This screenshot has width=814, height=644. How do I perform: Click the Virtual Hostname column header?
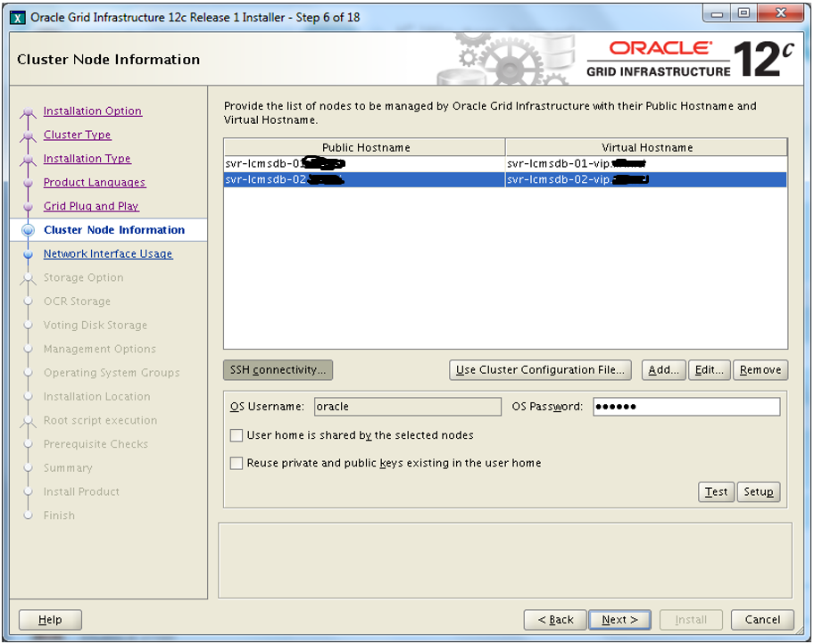point(647,147)
